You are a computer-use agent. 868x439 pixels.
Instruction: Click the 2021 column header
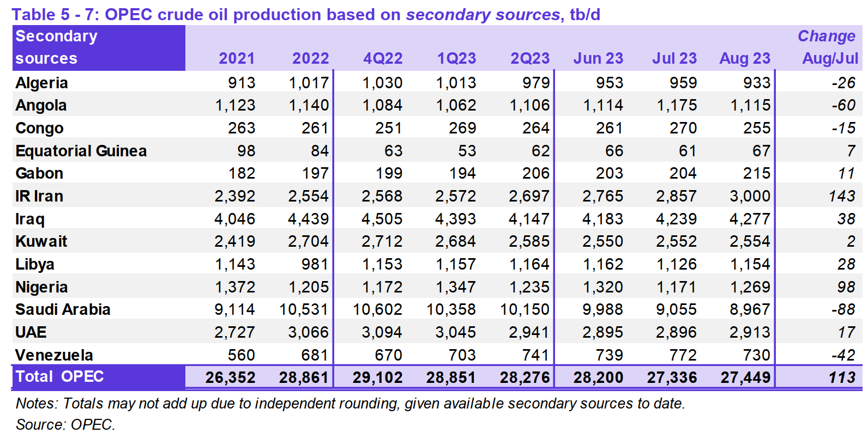(237, 58)
